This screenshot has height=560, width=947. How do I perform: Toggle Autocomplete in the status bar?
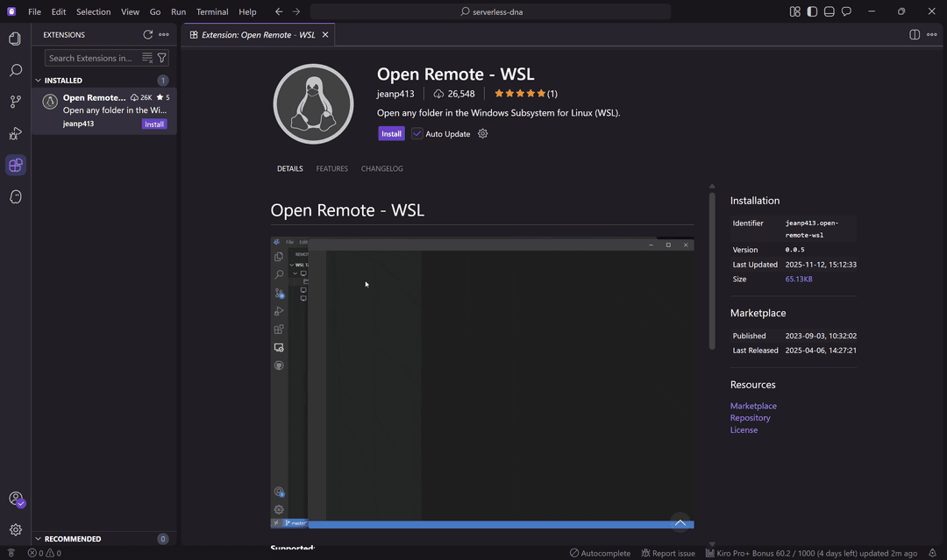[600, 553]
